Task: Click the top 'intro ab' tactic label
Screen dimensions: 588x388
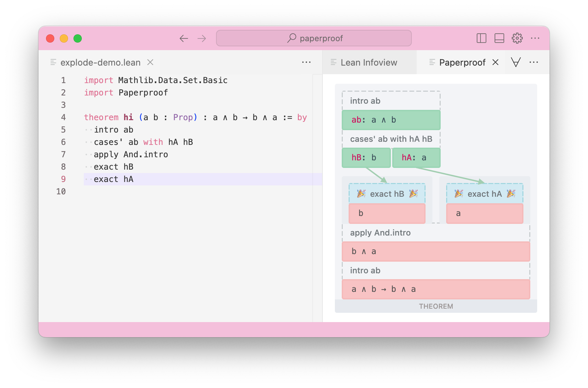Action: (x=365, y=101)
